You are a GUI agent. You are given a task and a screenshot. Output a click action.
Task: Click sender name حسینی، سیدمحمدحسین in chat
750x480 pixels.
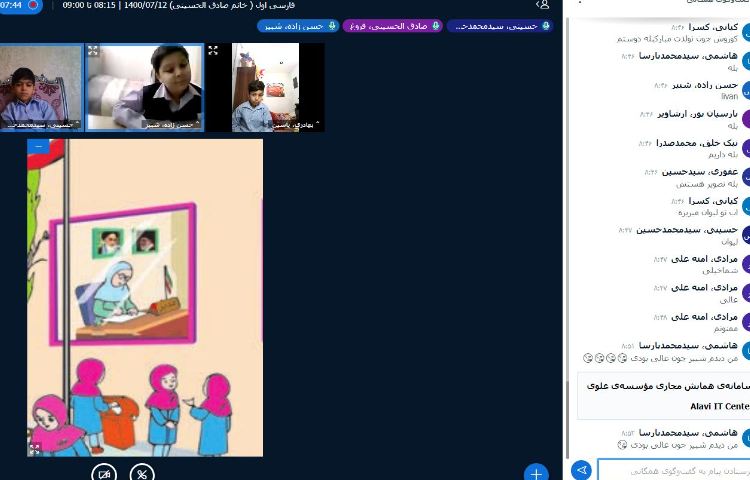(x=687, y=230)
